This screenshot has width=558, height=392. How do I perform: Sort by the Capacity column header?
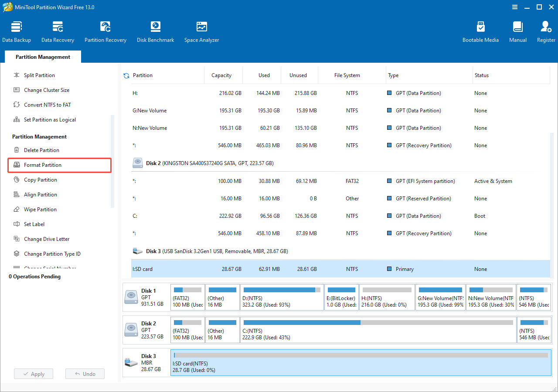pos(221,75)
